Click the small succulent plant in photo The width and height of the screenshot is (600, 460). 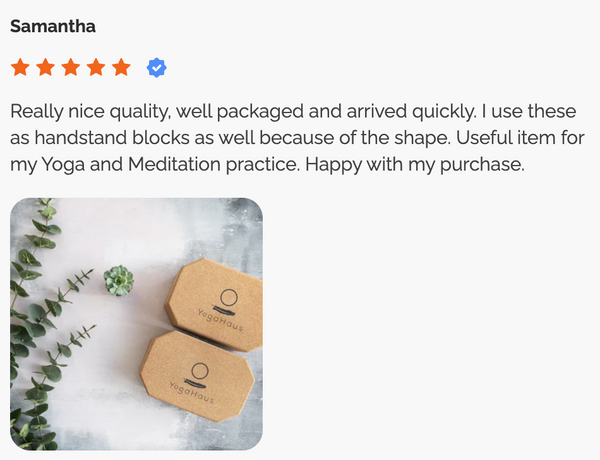pyautogui.click(x=119, y=281)
